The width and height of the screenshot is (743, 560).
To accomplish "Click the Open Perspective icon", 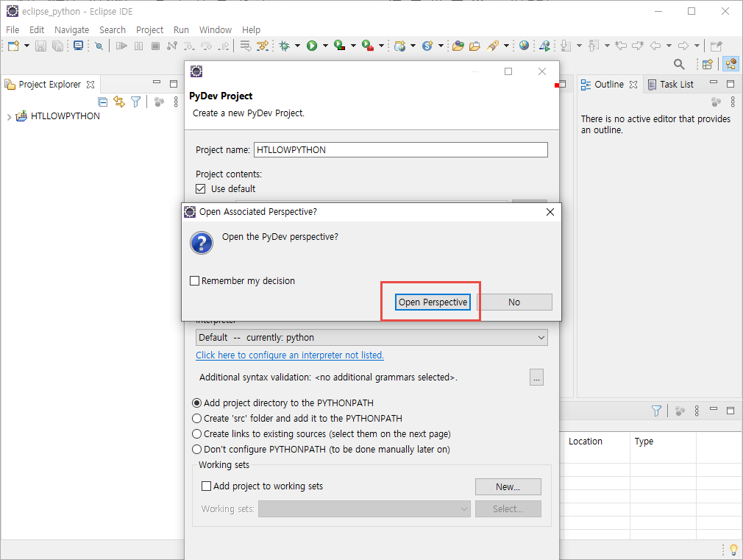I will coord(708,64).
